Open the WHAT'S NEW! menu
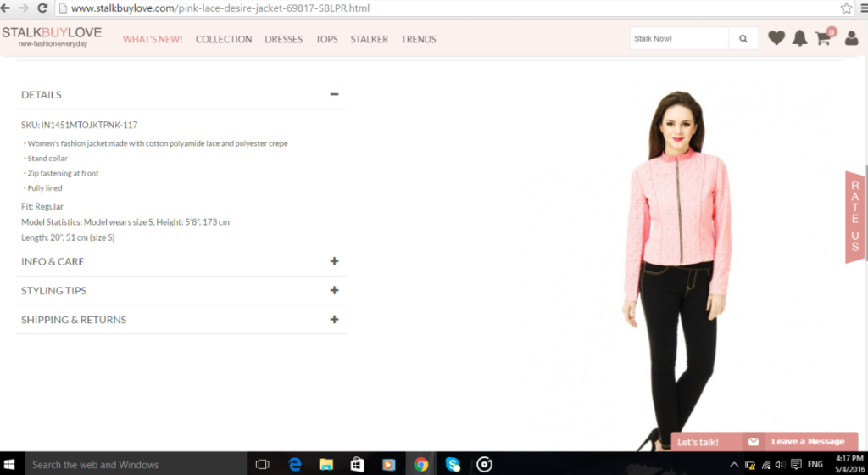 click(x=153, y=39)
